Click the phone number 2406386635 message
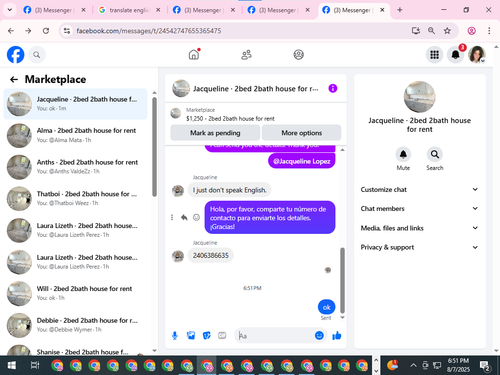 pos(211,255)
